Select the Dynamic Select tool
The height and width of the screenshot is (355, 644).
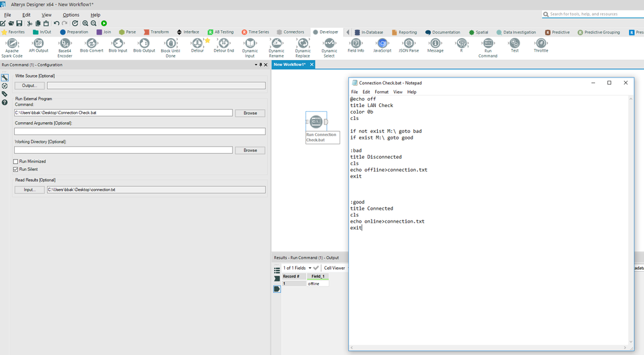click(x=329, y=48)
